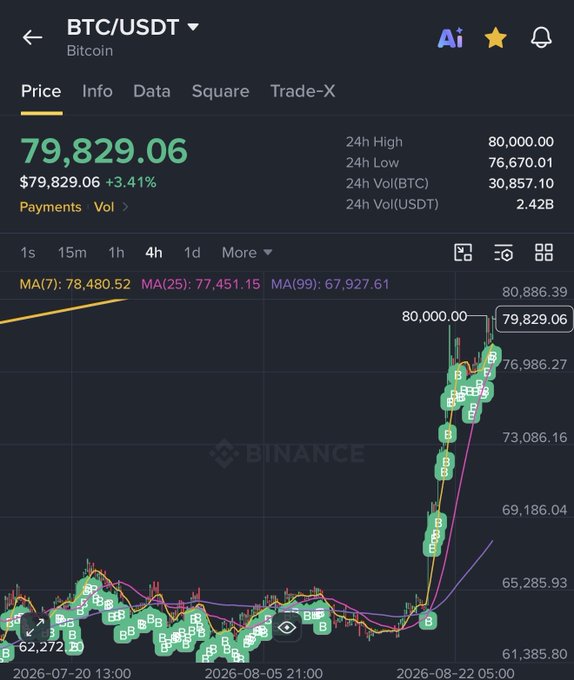Open the AI assistant icon

coord(450,38)
